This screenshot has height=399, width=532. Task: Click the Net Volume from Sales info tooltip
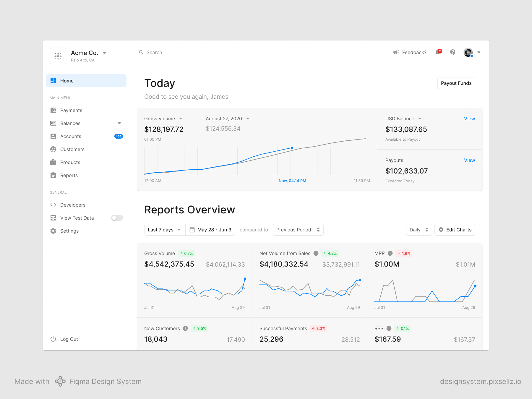click(x=316, y=253)
